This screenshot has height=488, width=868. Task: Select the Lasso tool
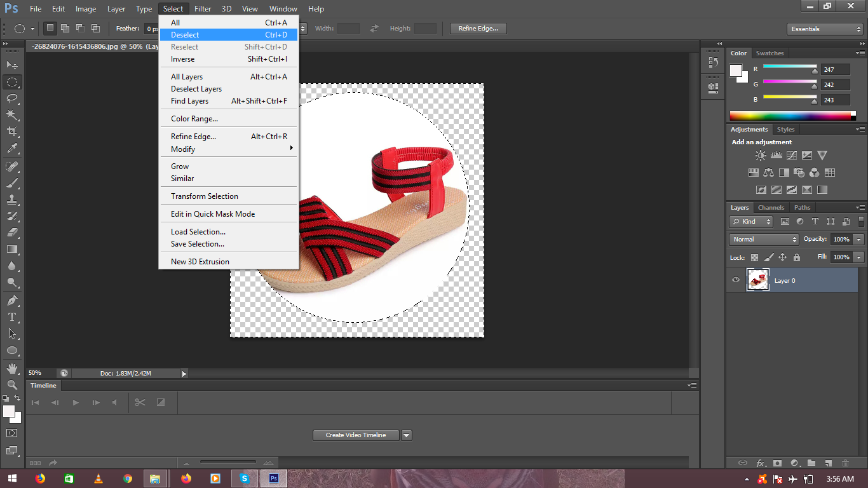12,98
